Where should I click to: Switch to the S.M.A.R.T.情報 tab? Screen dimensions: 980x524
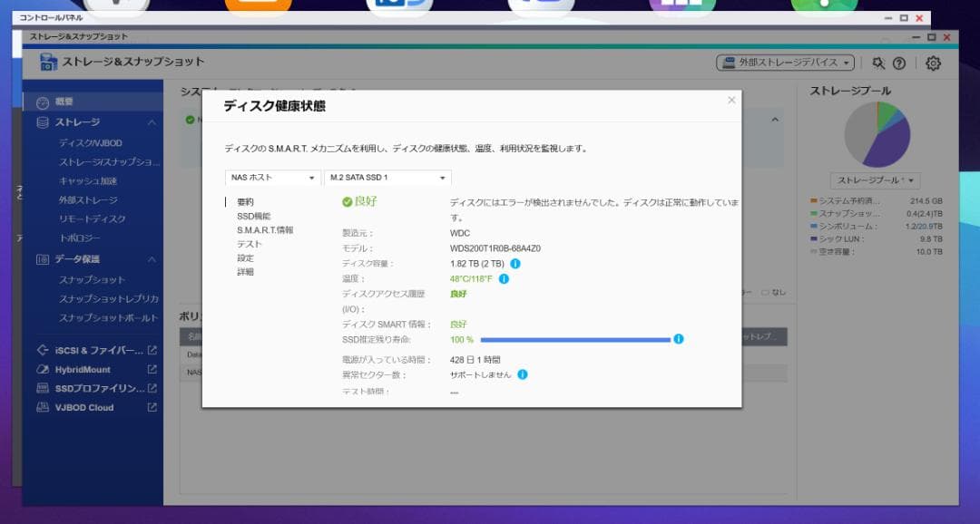point(264,229)
